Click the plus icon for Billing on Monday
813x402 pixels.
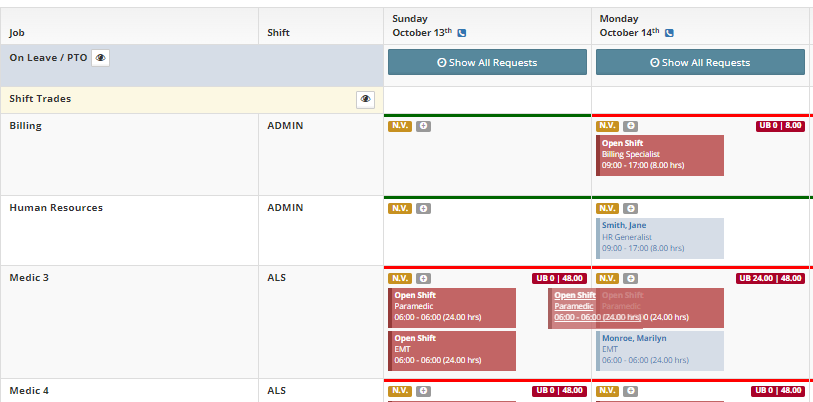pos(630,126)
